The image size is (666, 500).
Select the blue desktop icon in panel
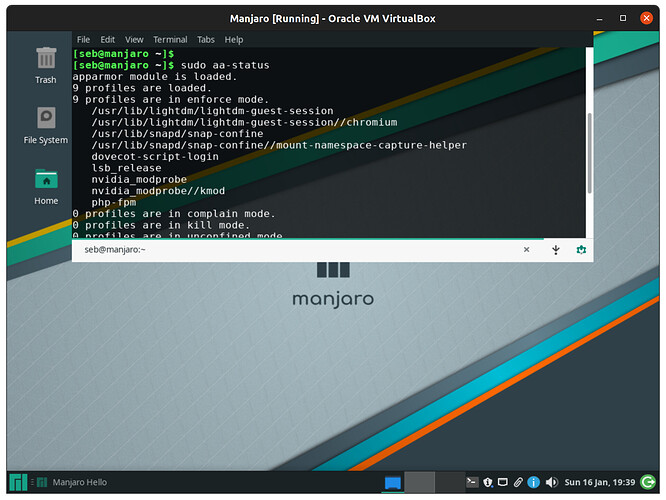click(392, 483)
